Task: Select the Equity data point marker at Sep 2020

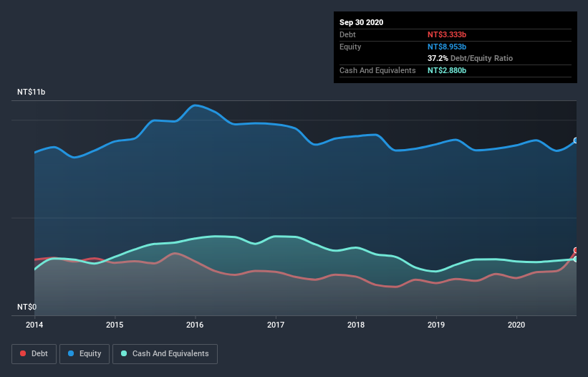Action: pyautogui.click(x=576, y=140)
